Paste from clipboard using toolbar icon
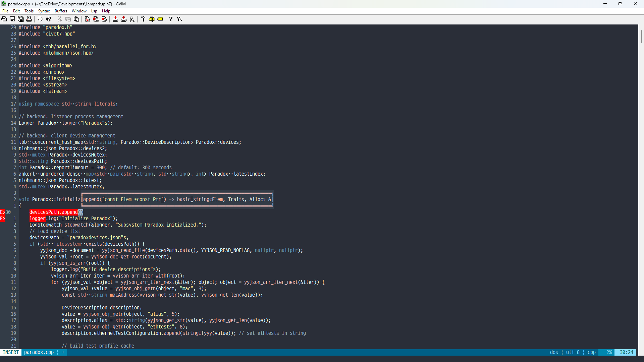Screen dimensions: 644x362 click(x=76, y=19)
